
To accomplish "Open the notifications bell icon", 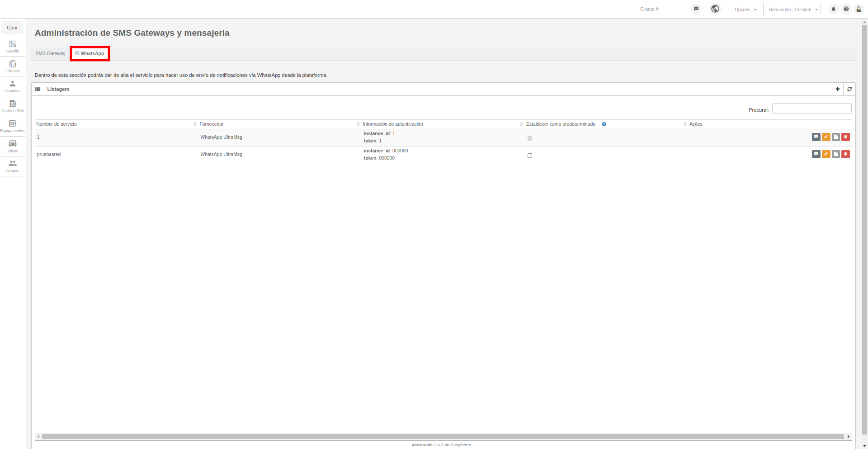I will click(x=834, y=9).
